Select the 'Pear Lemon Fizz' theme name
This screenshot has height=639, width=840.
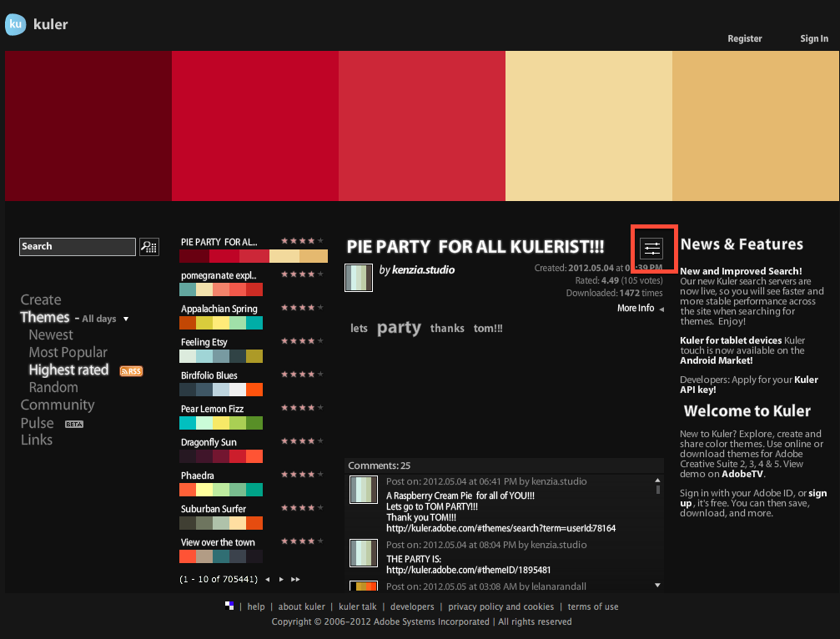[x=212, y=409]
